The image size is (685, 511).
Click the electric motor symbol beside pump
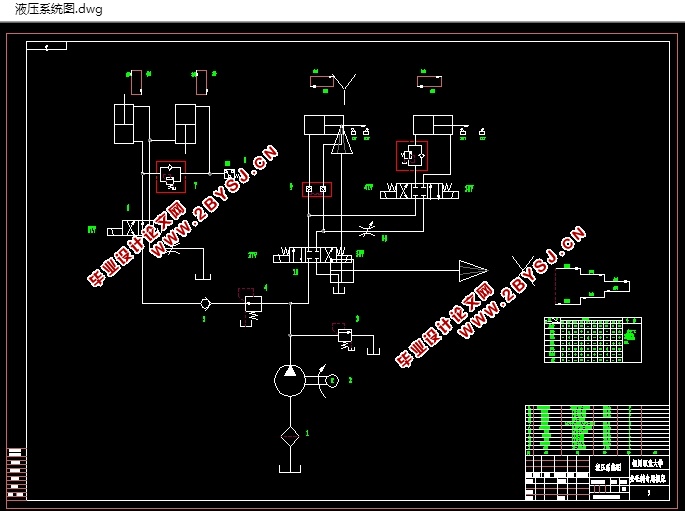[332, 380]
